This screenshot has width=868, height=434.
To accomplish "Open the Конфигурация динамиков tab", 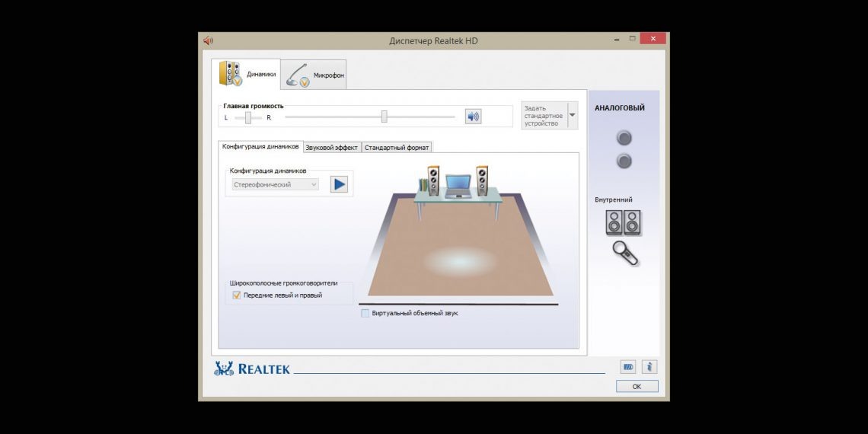I will pyautogui.click(x=260, y=147).
